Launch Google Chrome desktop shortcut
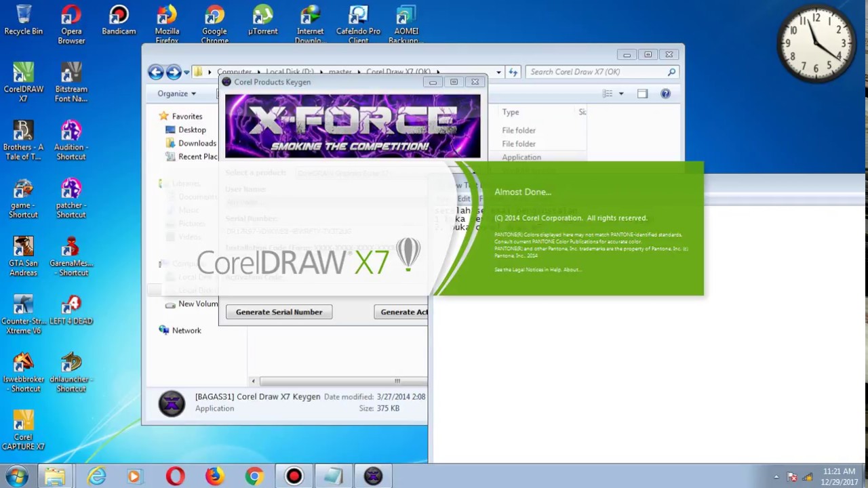Image resolution: width=868 pixels, height=488 pixels. click(x=214, y=24)
